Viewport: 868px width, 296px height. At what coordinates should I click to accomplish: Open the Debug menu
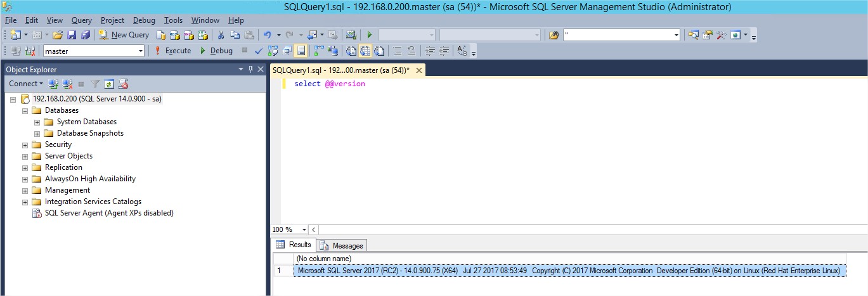[x=144, y=20]
